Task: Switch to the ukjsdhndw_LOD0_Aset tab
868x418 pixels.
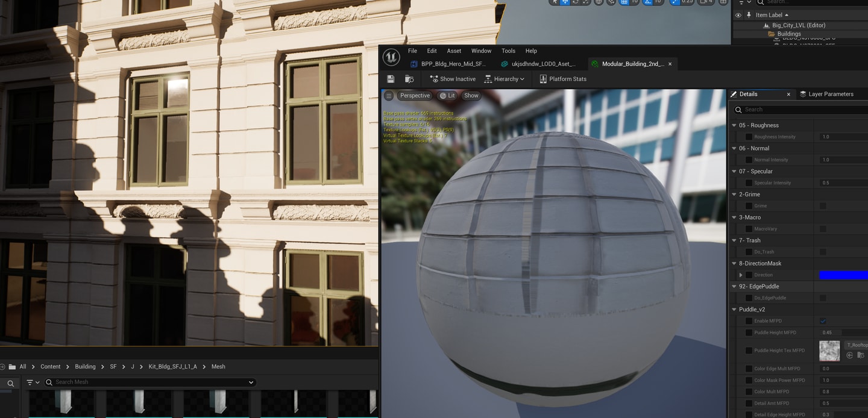Action: tap(539, 64)
